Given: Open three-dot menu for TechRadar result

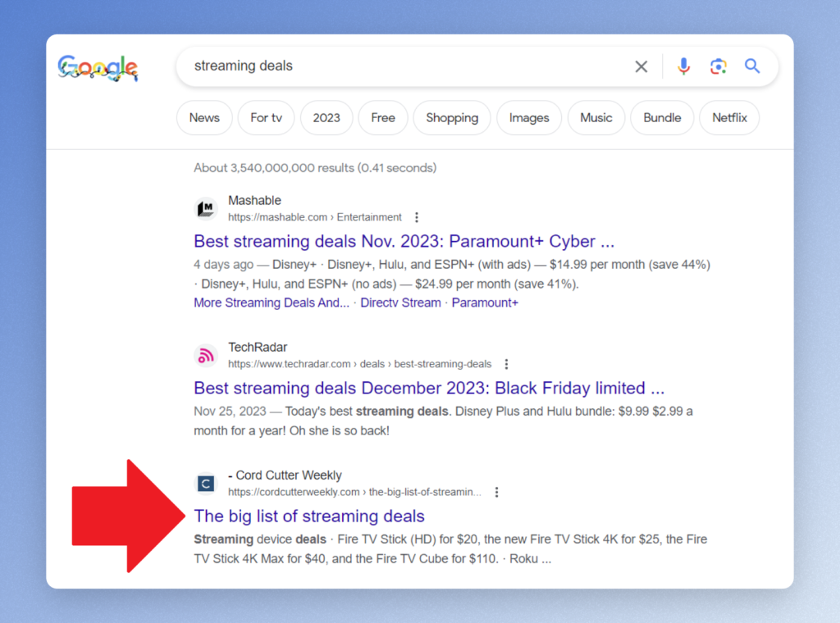Looking at the screenshot, I should point(506,364).
